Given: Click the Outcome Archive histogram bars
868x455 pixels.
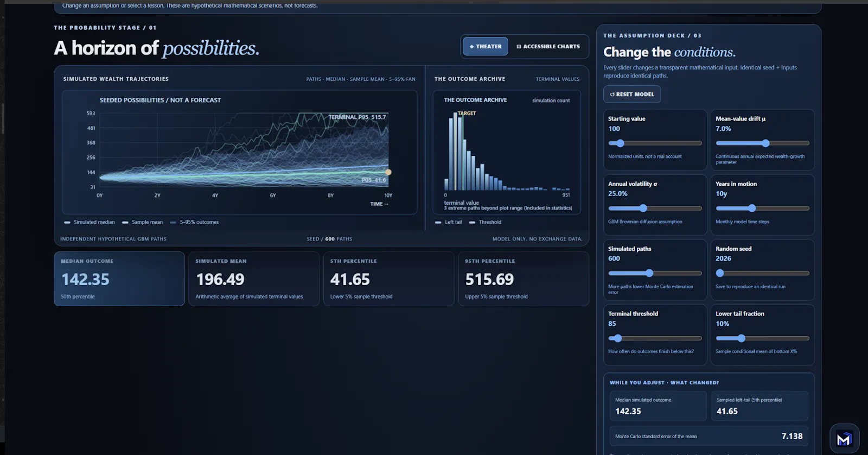Looking at the screenshot, I should click(507, 151).
